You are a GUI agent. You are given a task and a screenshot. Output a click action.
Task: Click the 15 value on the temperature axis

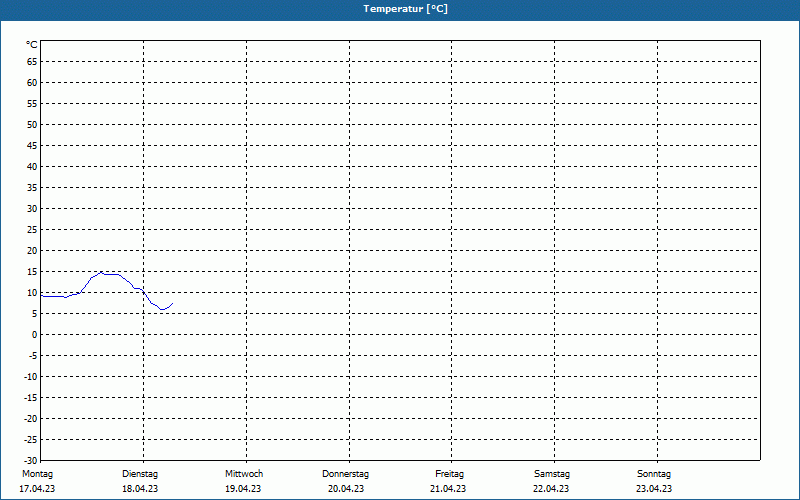(32, 272)
